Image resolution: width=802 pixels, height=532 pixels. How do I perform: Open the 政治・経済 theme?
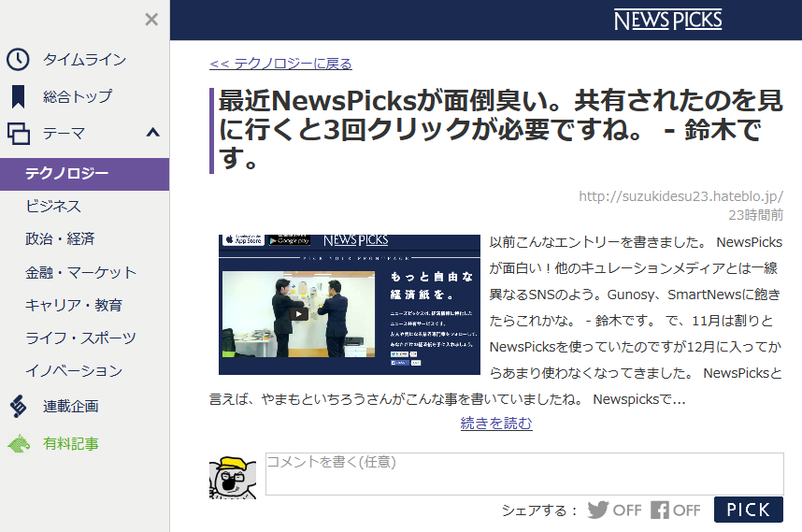[x=60, y=239]
